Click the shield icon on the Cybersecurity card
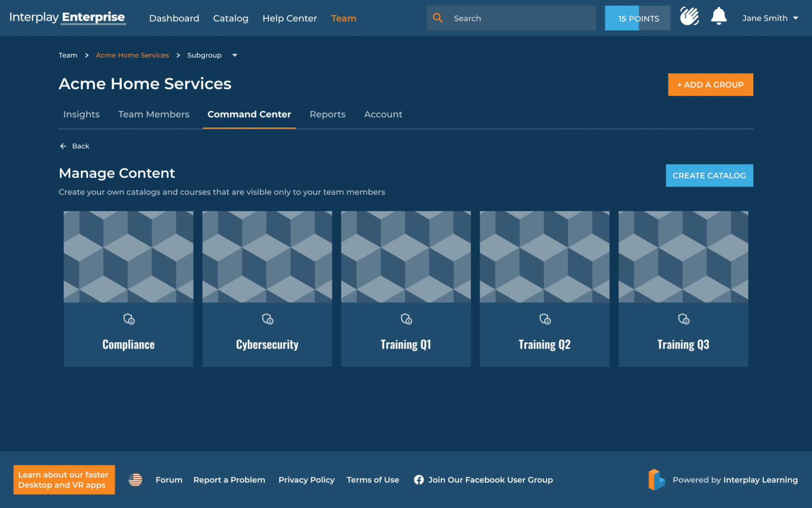 click(267, 319)
